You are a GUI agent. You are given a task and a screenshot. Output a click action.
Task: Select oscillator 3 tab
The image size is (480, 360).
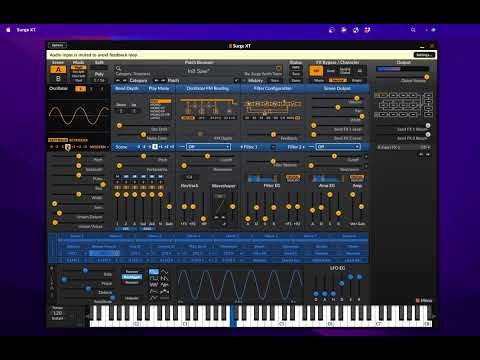102,89
